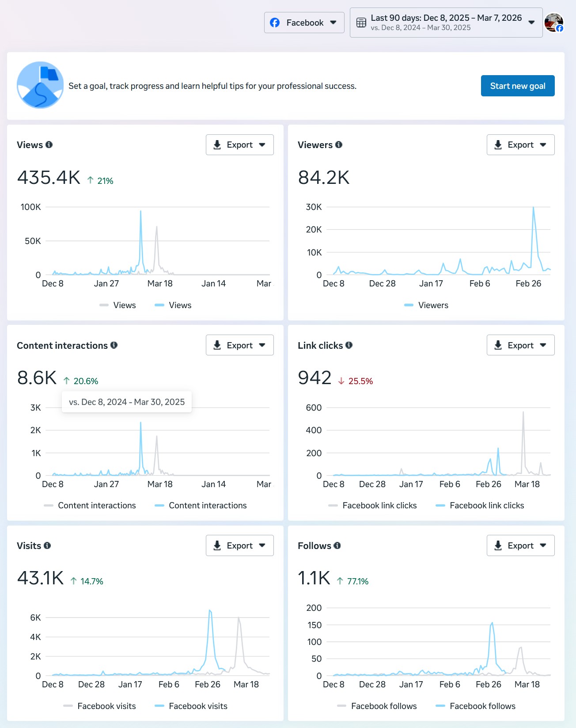
Task: Click the 942 Link clicks total
Action: 315,378
